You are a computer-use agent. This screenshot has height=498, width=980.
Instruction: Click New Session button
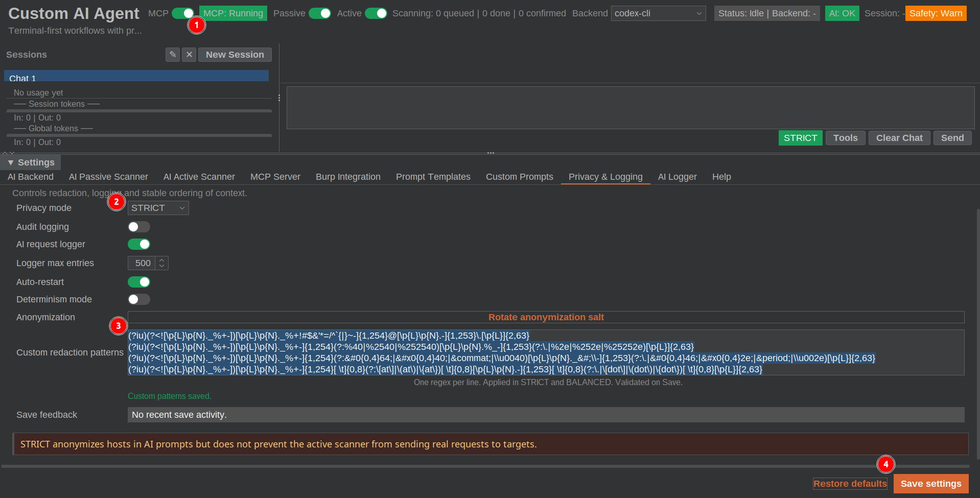pyautogui.click(x=235, y=55)
